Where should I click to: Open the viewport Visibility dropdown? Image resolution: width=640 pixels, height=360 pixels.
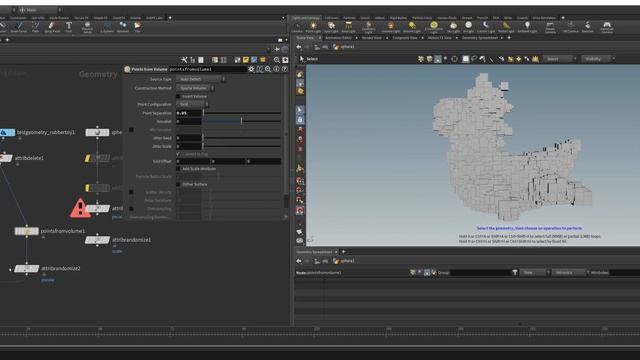click(598, 59)
